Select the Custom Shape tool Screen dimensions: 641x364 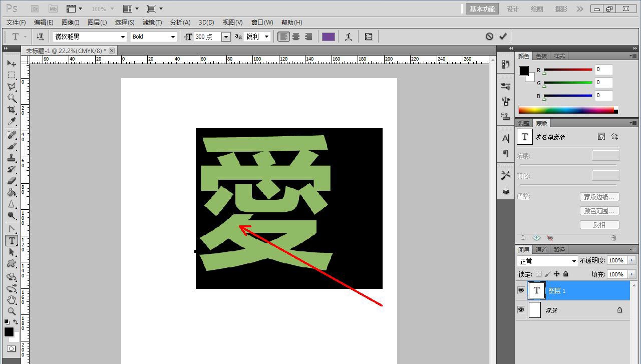12,264
